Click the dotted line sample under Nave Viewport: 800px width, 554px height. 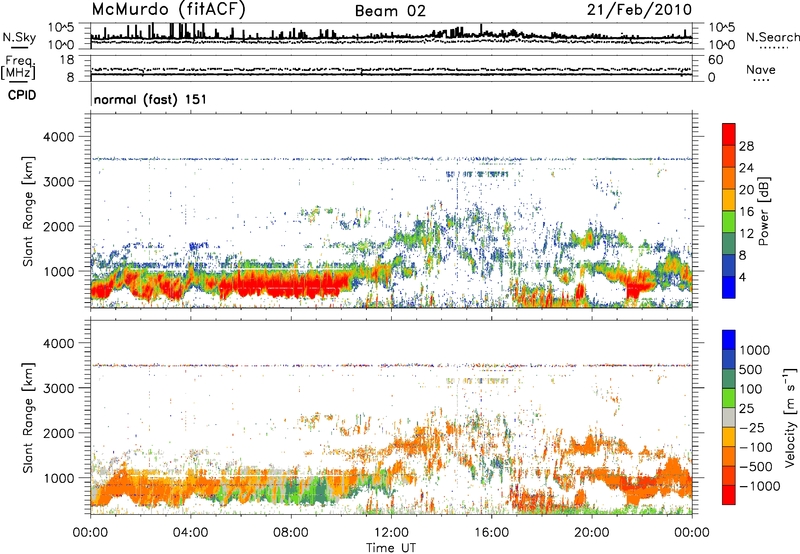click(x=761, y=80)
